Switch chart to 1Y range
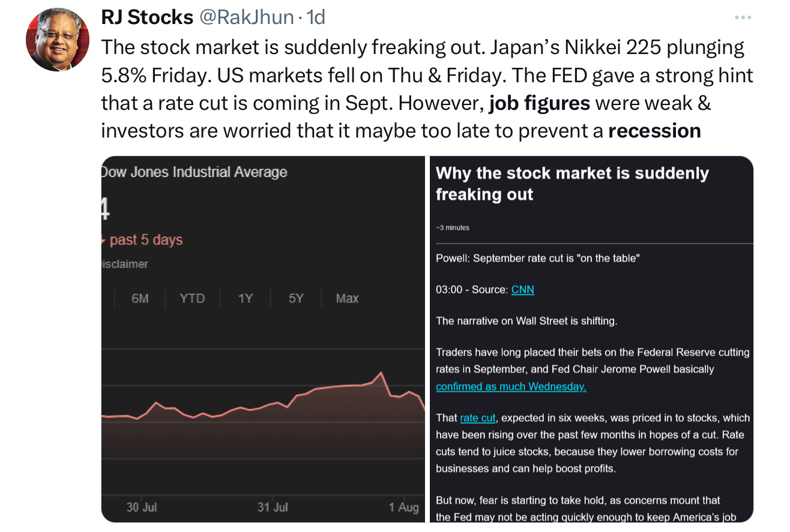This screenshot has height=532, width=790. click(245, 298)
